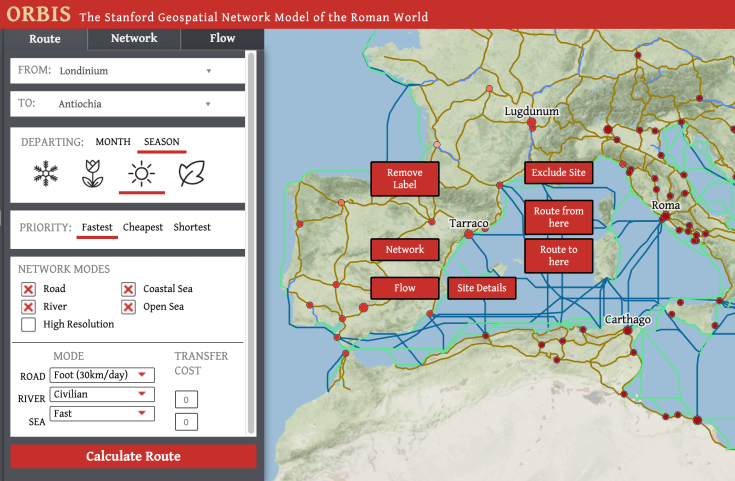Screen dimensions: 735x481
Task: Select the spring tulip season icon
Action: point(93,174)
